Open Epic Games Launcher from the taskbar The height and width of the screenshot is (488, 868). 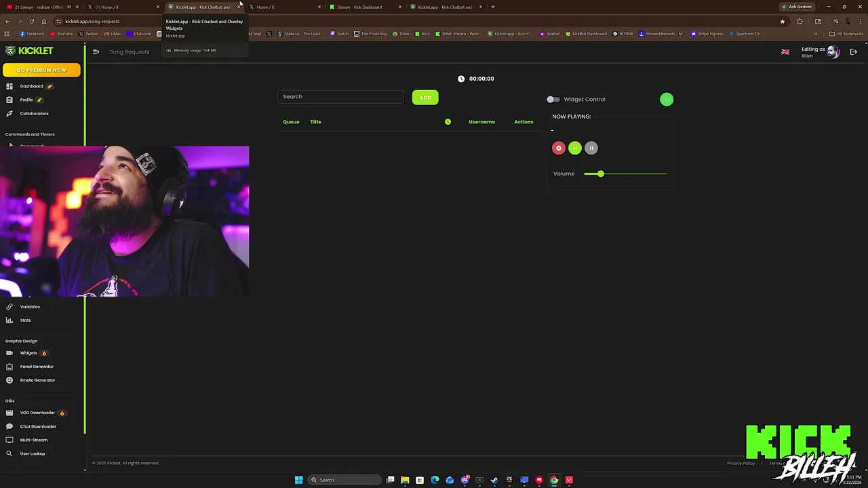[x=509, y=480]
